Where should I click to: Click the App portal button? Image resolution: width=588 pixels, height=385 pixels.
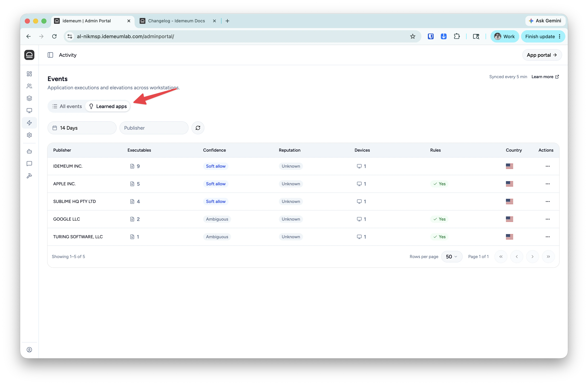point(542,55)
